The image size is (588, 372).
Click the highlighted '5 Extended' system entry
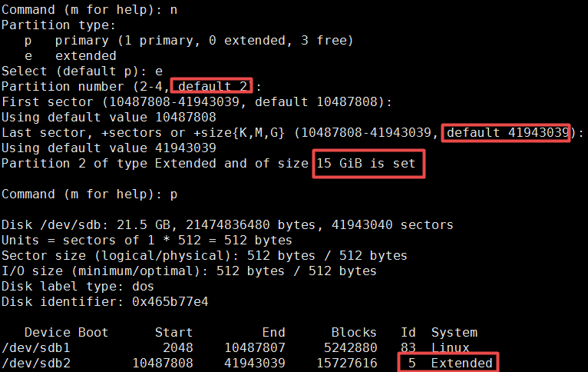pos(448,363)
